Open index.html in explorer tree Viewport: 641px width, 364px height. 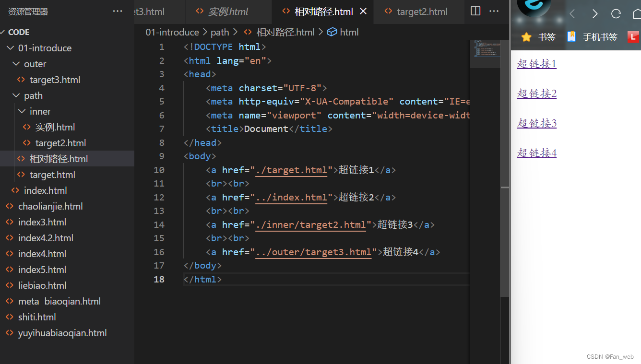(45, 190)
